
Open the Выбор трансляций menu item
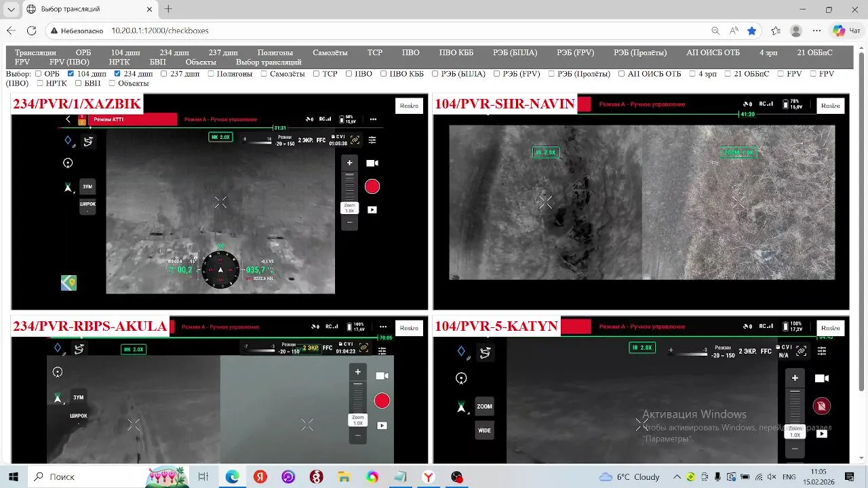coord(269,62)
